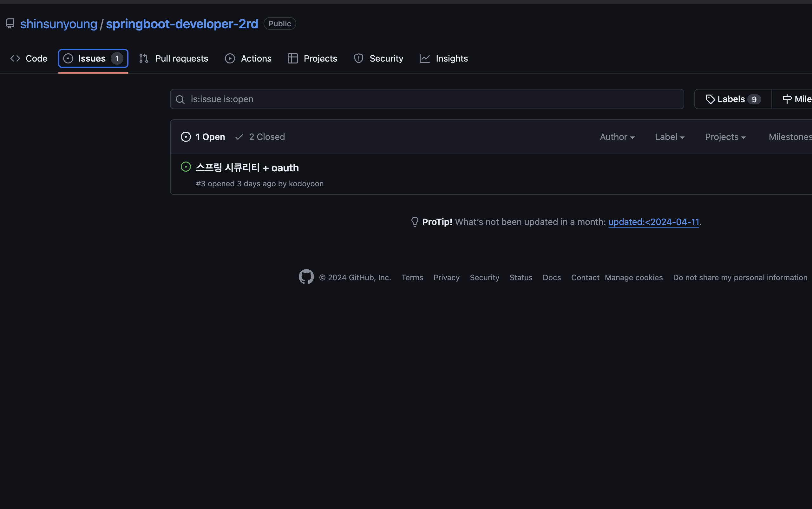Click the repository book icon beside shinsunyoung
Image resolution: width=812 pixels, height=509 pixels.
coord(10,23)
